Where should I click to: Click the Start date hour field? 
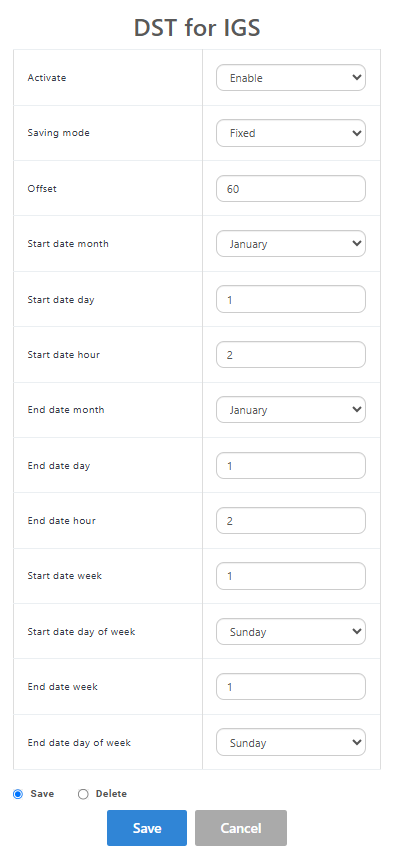tap(291, 355)
